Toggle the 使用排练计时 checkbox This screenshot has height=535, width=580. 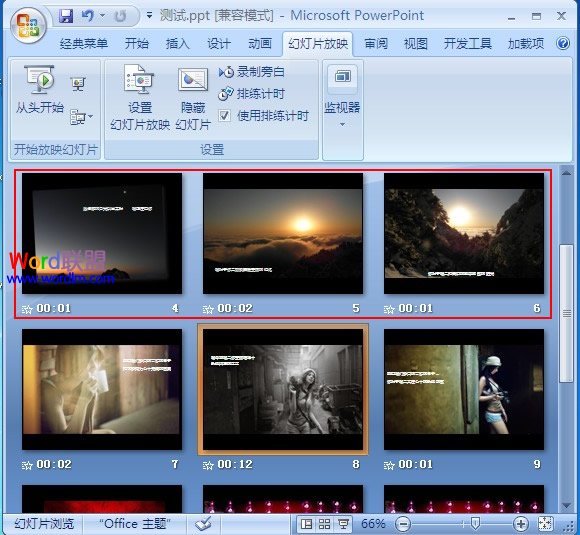pyautogui.click(x=224, y=116)
